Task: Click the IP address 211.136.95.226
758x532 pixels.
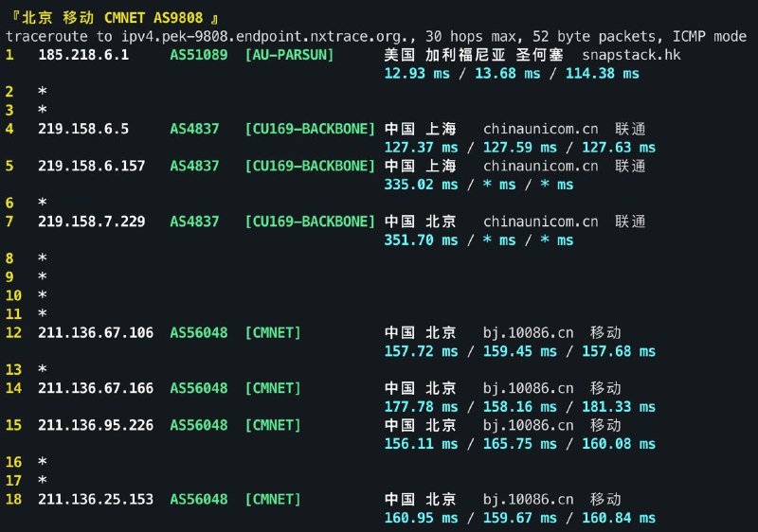Action: tap(96, 425)
